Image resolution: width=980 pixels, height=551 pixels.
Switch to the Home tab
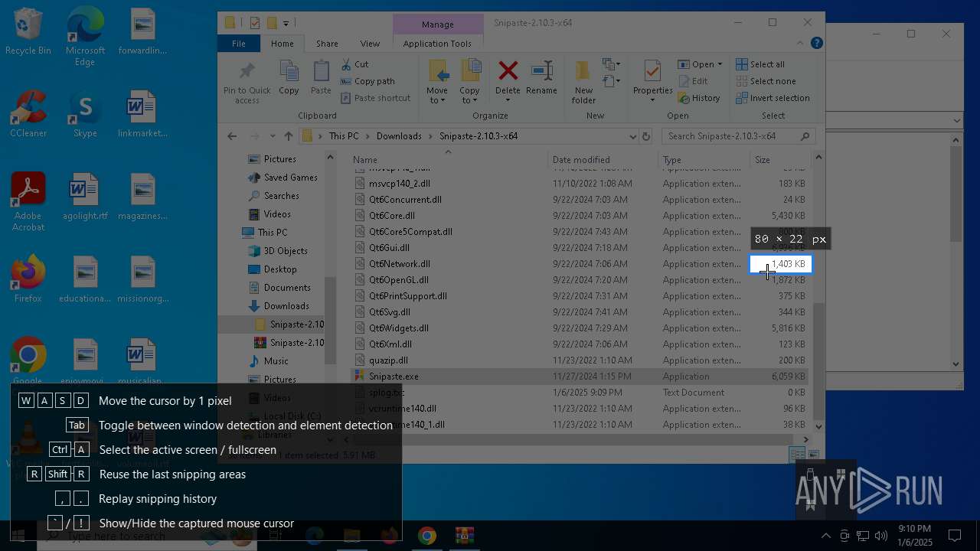click(282, 44)
